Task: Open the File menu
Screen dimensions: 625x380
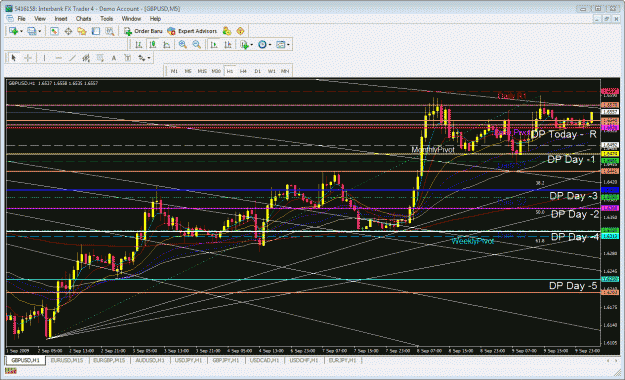Action: click(x=21, y=19)
